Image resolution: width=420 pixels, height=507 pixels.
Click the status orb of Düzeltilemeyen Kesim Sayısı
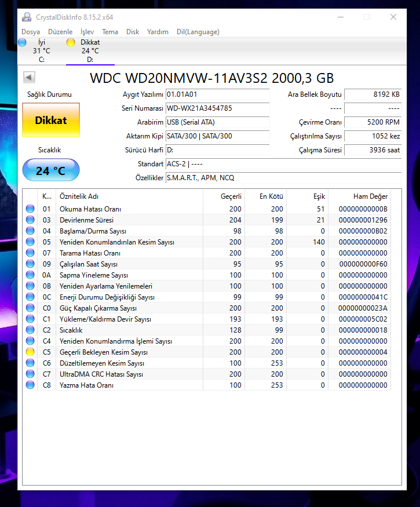[x=30, y=363]
